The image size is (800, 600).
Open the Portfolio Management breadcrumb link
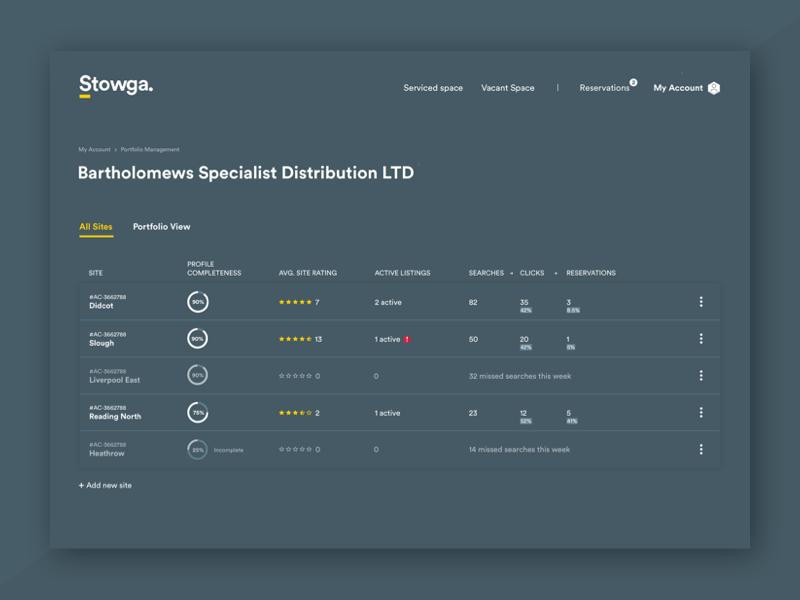pyautogui.click(x=149, y=149)
